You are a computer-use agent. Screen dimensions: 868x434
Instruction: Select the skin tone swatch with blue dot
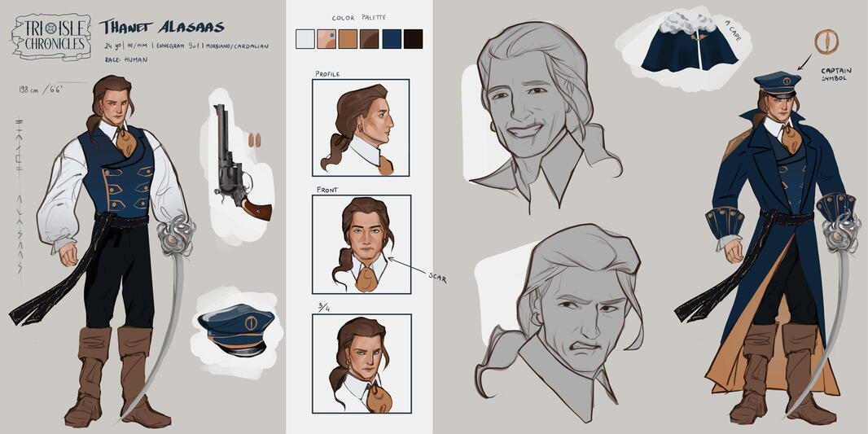pos(327,39)
